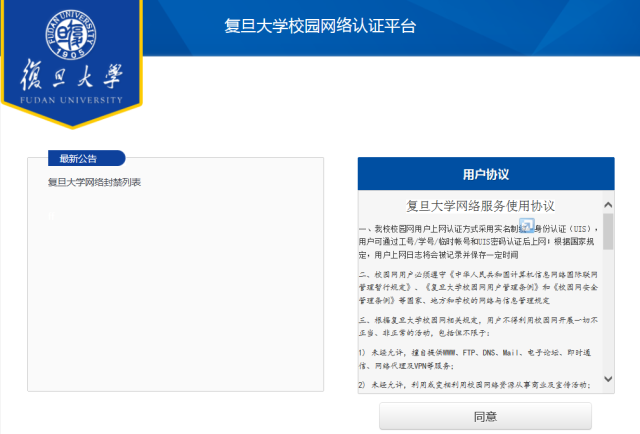The height and width of the screenshot is (434, 640).
Task: Open the 复旦大学网络封禁列表 announcement
Action: [95, 183]
